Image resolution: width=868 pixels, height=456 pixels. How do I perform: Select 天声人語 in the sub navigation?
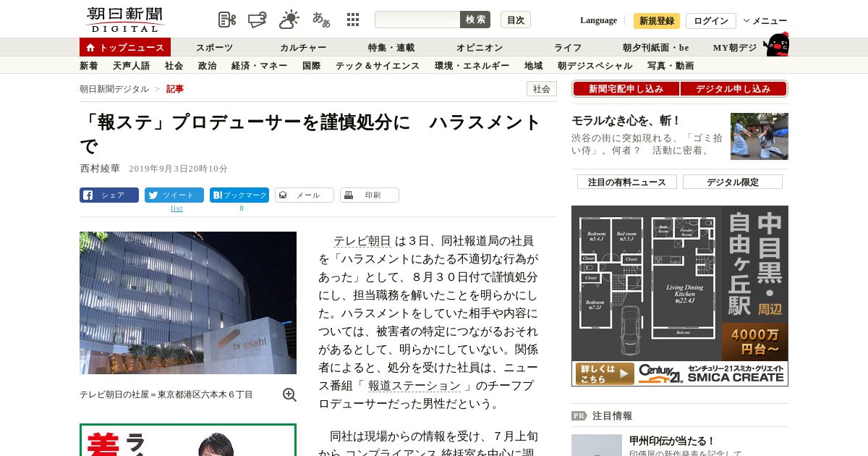[x=132, y=66]
